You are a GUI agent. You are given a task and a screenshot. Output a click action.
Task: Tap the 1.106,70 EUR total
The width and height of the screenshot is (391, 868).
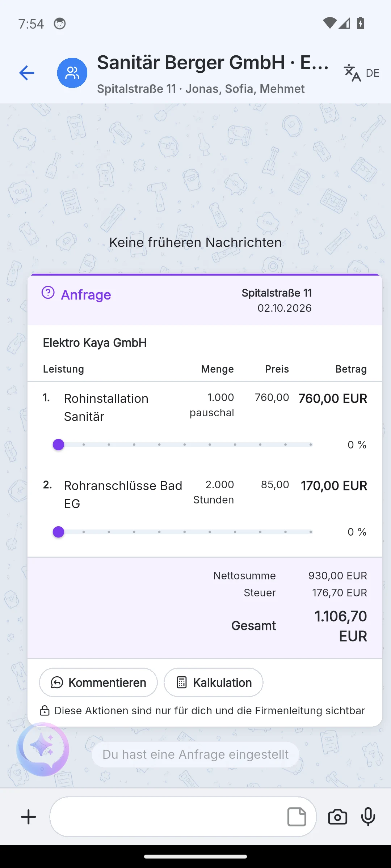(341, 626)
